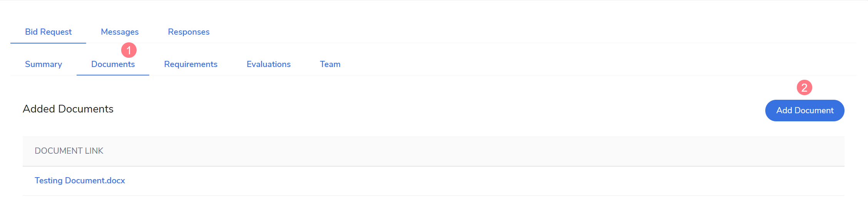Click the DOCUMENT LINK column header
Screen dimensions: 868x213
pos(69,151)
